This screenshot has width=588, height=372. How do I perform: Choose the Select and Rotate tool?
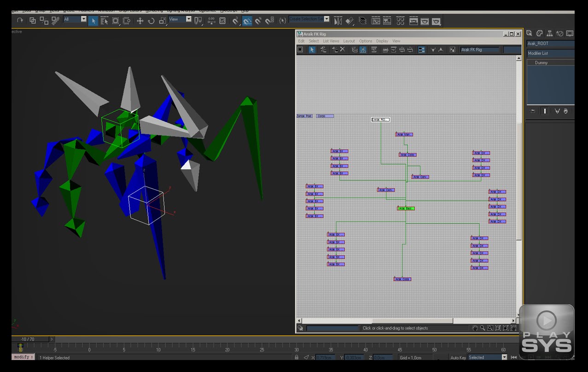point(151,21)
